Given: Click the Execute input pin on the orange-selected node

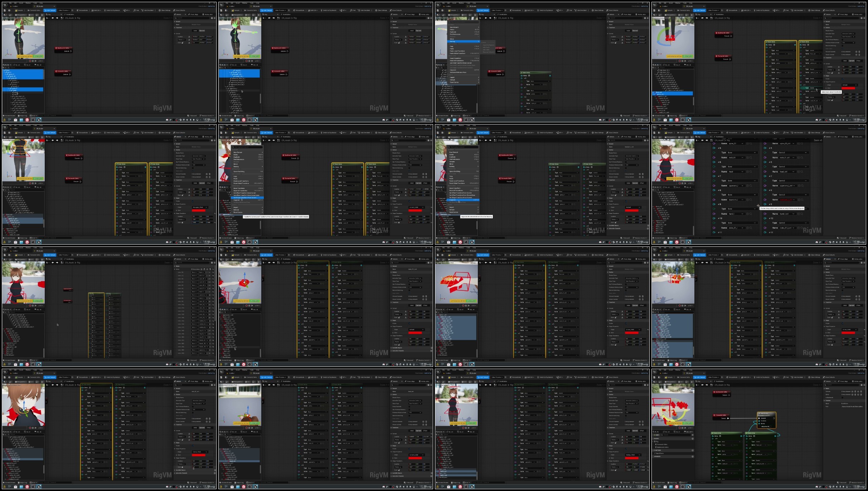Looking at the screenshot, I should (x=759, y=418).
